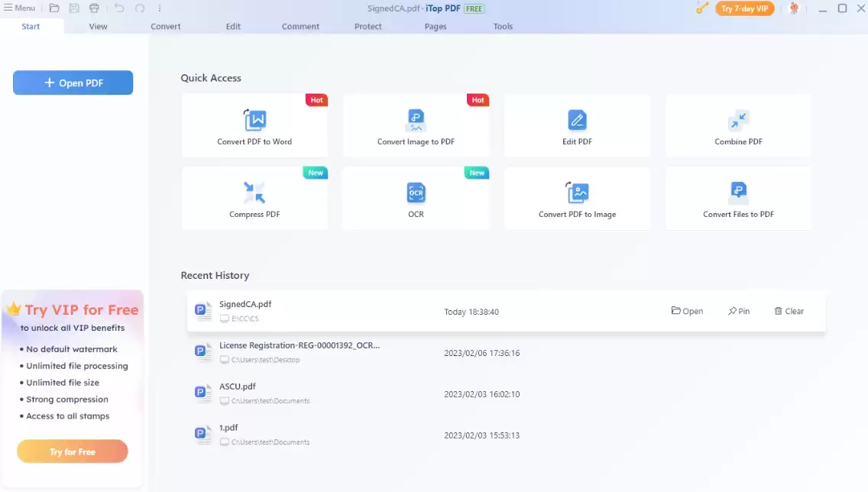Select the Edit PDF quick access tile
The image size is (868, 492).
click(x=577, y=126)
